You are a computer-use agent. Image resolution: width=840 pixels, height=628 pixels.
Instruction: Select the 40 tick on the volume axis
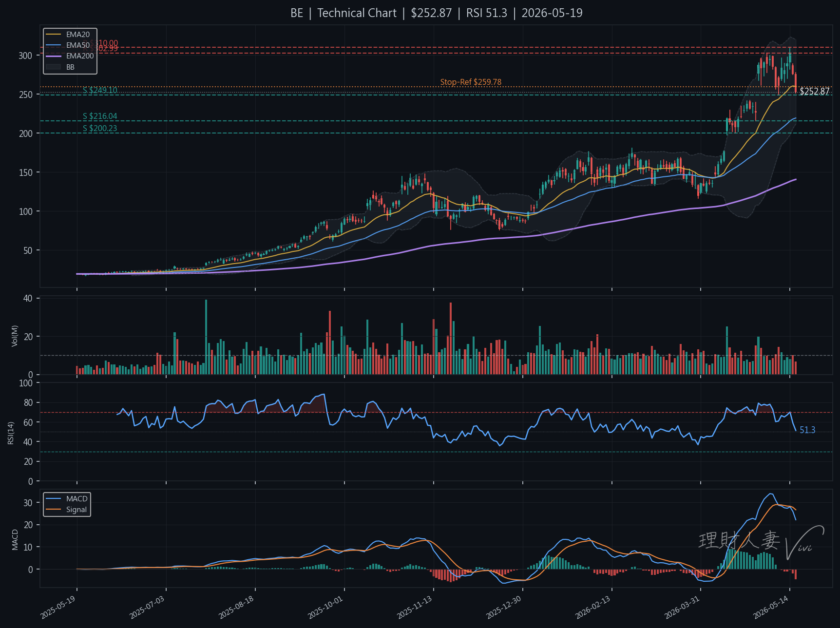pyautogui.click(x=28, y=298)
